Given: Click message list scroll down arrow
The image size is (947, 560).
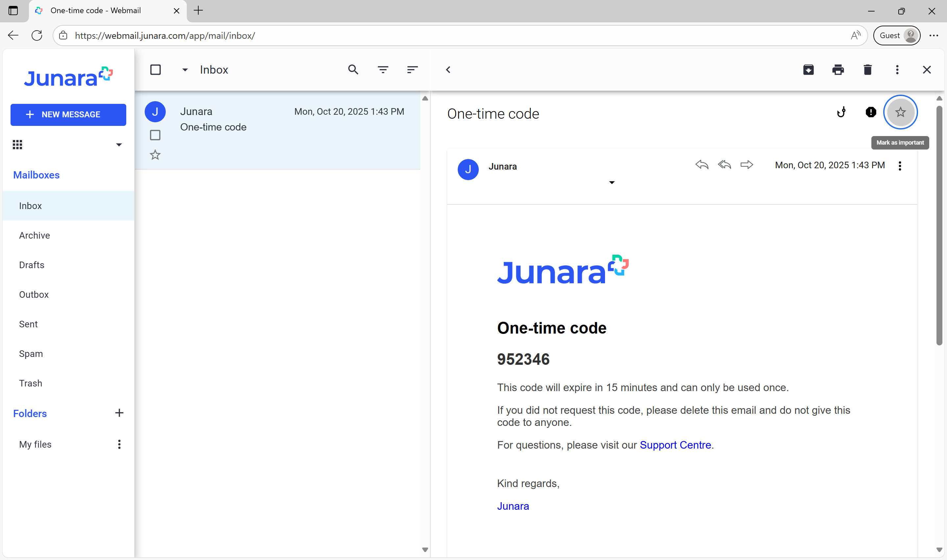Looking at the screenshot, I should [x=425, y=550].
